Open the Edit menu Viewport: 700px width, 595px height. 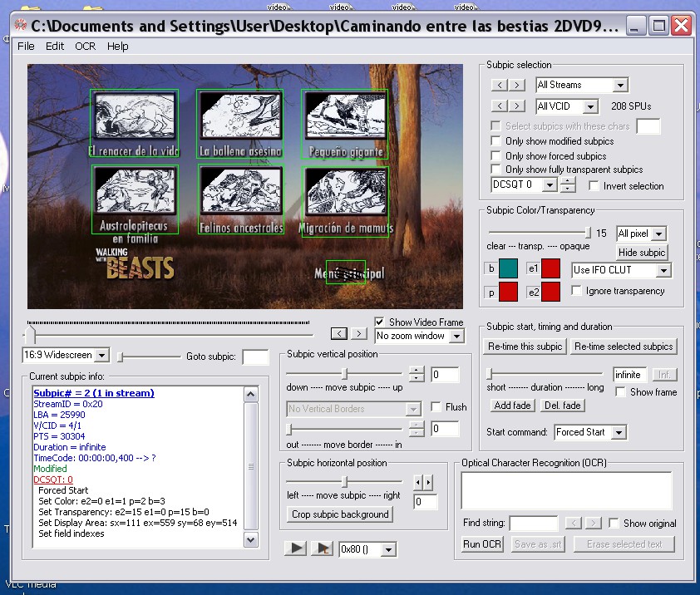[x=55, y=47]
